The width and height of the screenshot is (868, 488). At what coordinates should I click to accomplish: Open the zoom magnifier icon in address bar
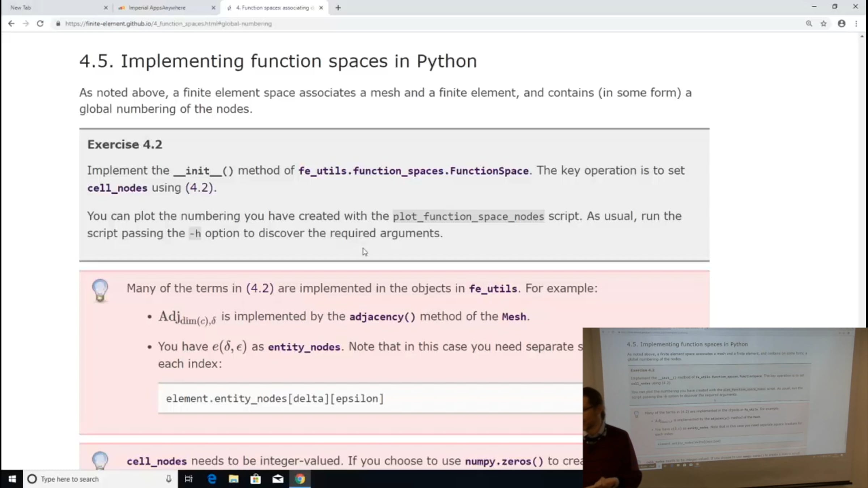809,23
